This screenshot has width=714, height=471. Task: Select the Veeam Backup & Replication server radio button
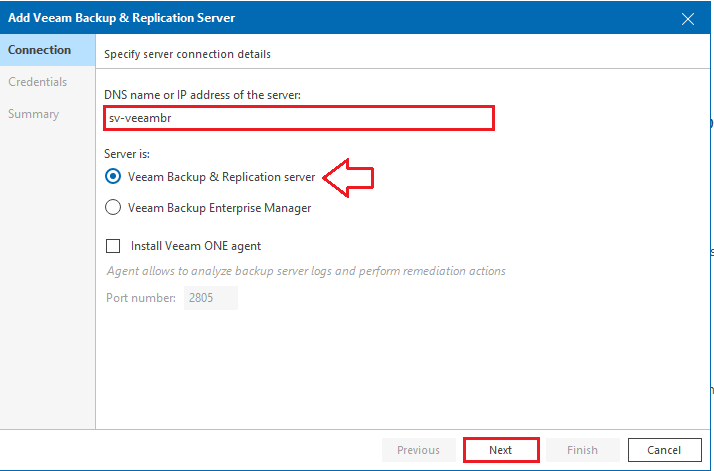pos(113,177)
